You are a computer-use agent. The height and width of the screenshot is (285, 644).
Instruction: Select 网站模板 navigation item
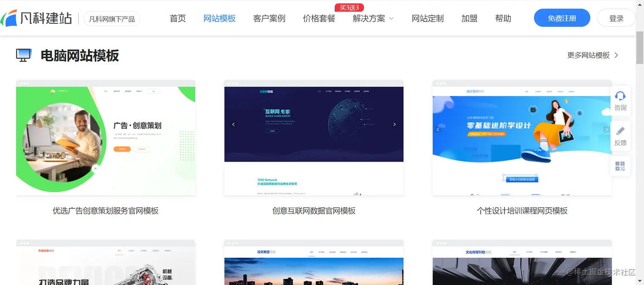click(219, 18)
